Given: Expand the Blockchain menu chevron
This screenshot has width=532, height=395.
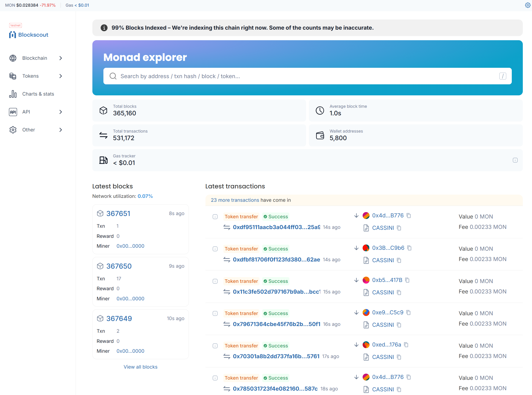Looking at the screenshot, I should pyautogui.click(x=60, y=58).
